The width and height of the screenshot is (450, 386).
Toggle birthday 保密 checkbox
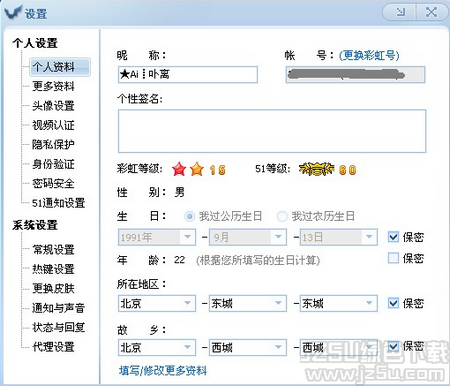coord(394,237)
